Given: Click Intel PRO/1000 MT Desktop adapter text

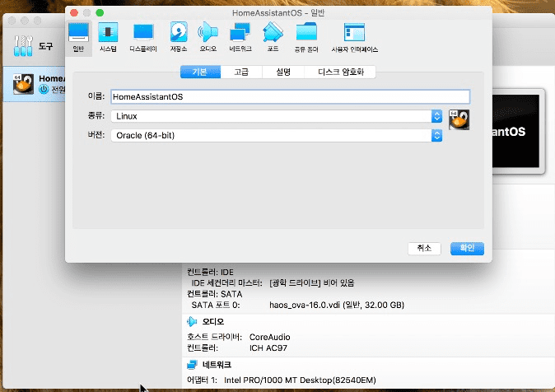Looking at the screenshot, I should tap(300, 380).
